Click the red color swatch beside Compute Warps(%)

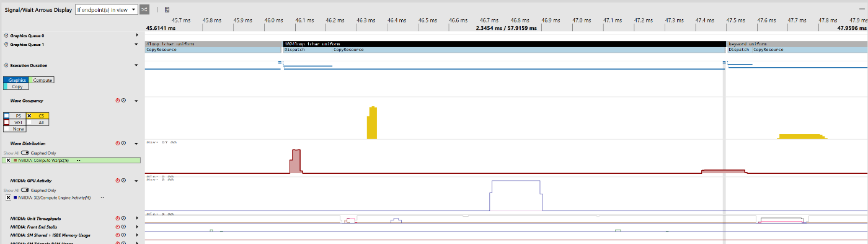click(x=15, y=160)
